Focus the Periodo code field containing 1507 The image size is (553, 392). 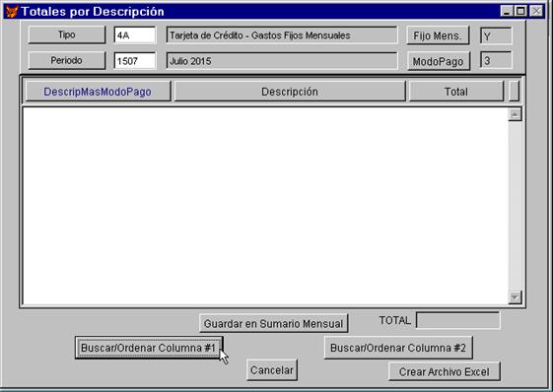coord(135,61)
